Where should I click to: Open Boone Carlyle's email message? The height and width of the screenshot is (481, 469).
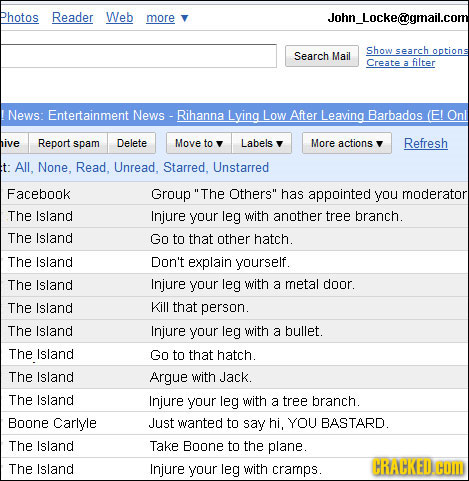(234, 423)
